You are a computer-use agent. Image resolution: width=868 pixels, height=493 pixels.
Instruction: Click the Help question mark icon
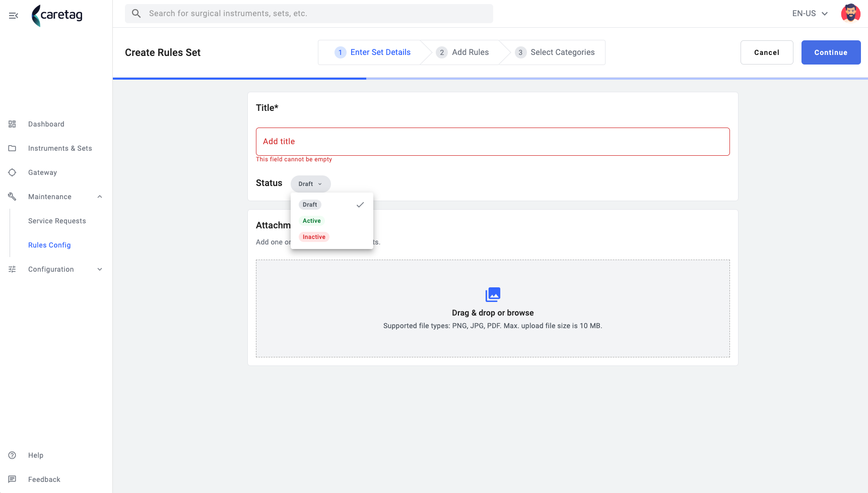tap(12, 455)
